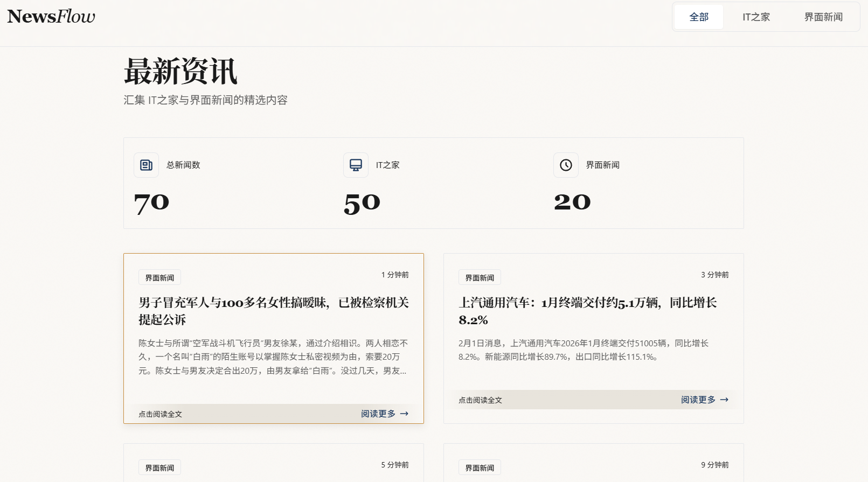Open 阅读更多 link on 上汽通用汽车 article

[698, 400]
